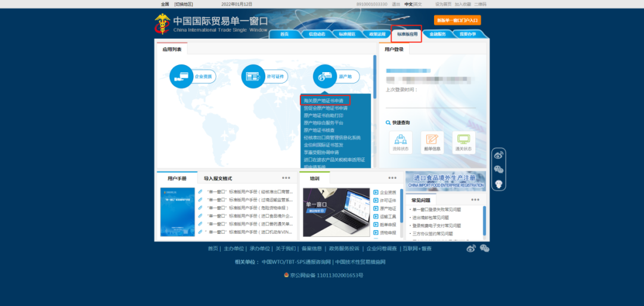The height and width of the screenshot is (306, 644).
Task: Select 经核准出口商管理信息化系统 in the menu
Action: pyautogui.click(x=332, y=138)
